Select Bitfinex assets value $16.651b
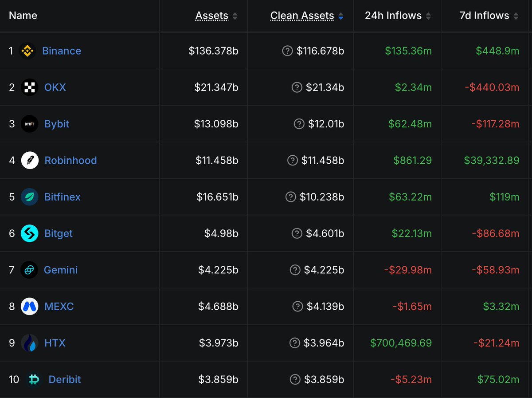Image resolution: width=532 pixels, height=398 pixels. (x=218, y=197)
